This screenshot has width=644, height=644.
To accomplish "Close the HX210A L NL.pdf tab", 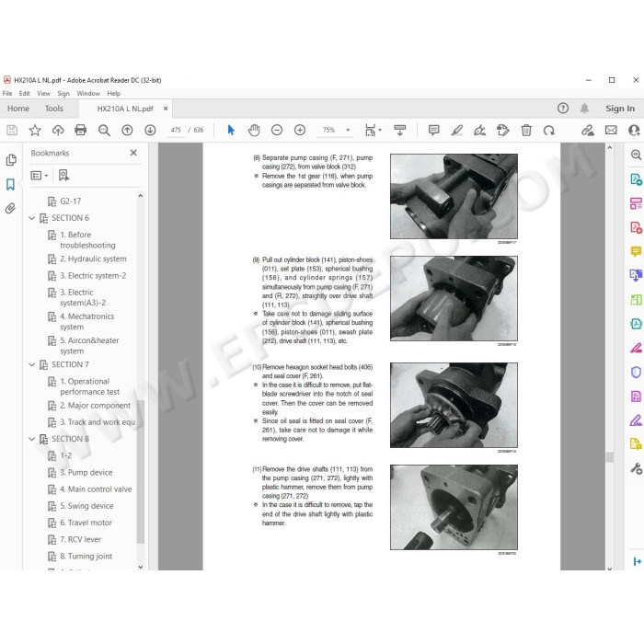I will [x=166, y=109].
